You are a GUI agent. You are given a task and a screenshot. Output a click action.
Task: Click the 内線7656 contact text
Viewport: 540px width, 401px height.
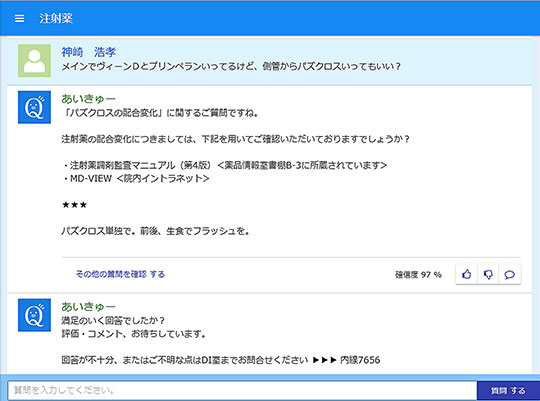click(360, 360)
